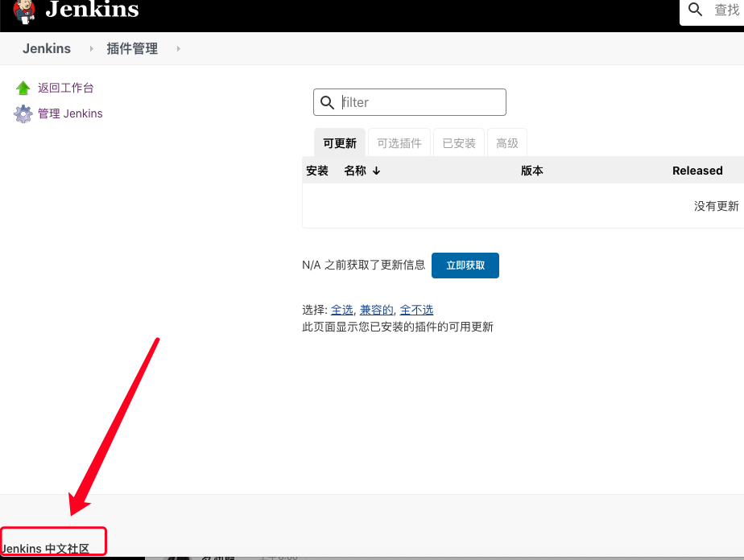
Task: Go back via 返回工作台 link
Action: pos(65,88)
